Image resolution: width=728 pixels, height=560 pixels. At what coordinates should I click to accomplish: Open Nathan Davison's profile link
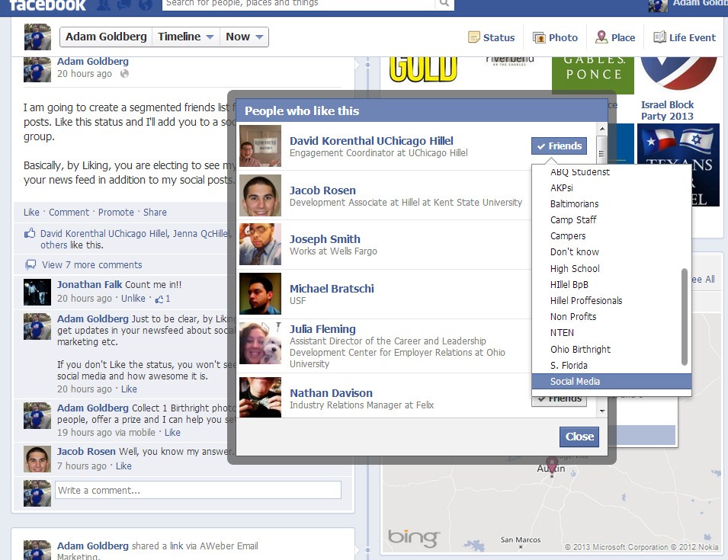(x=331, y=393)
